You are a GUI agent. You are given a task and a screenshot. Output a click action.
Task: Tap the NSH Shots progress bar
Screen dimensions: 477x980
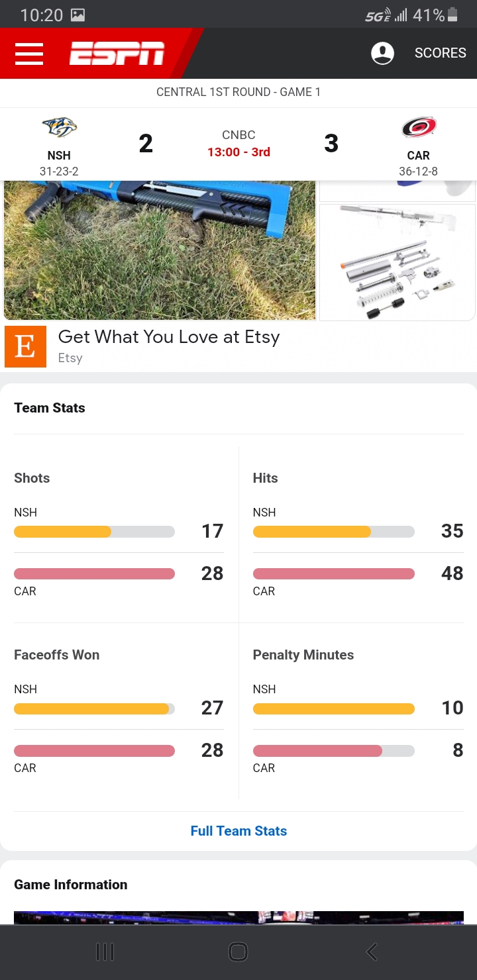click(94, 531)
